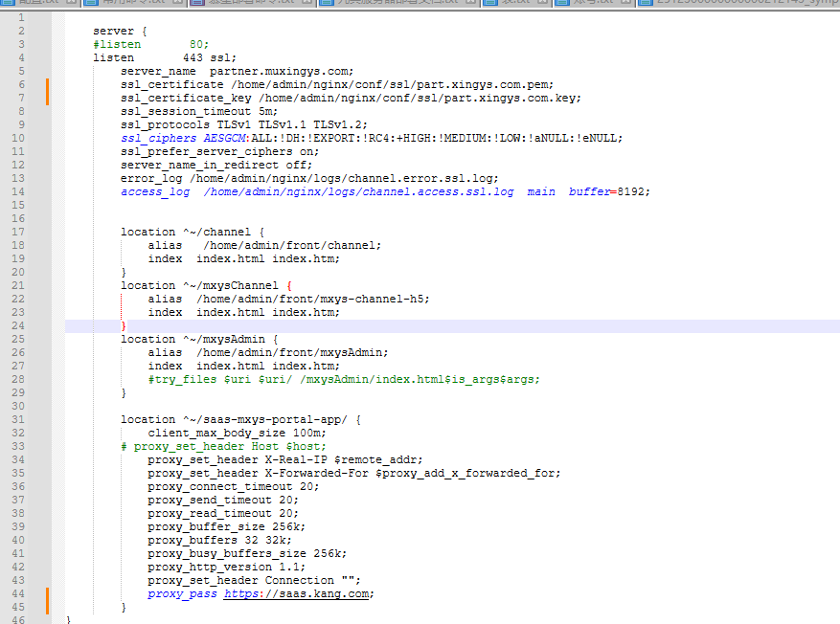
Task: Click alias path '/home/admin/front/mxysAdmin;'
Action: (x=292, y=352)
